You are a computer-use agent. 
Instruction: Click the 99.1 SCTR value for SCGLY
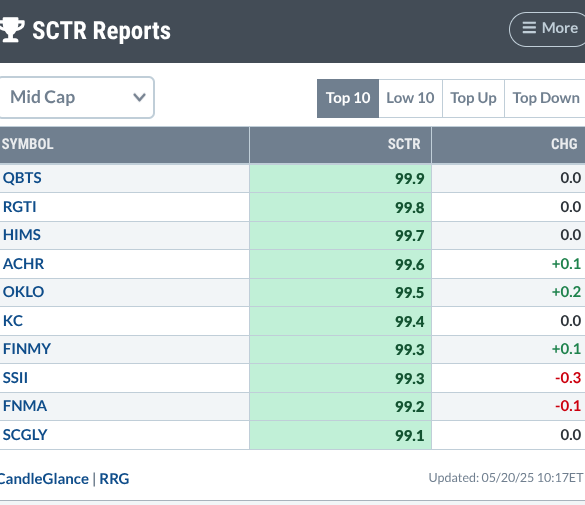[x=410, y=436]
